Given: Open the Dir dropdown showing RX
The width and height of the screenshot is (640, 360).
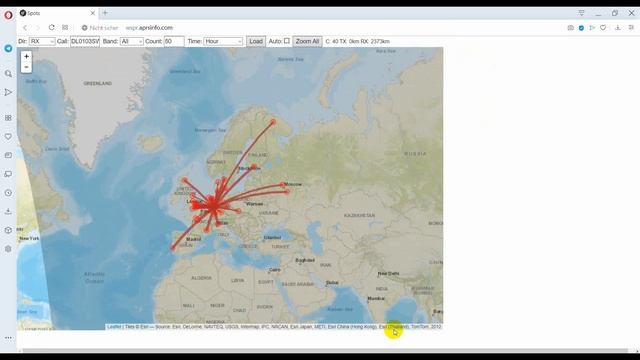Looking at the screenshot, I should pos(42,41).
